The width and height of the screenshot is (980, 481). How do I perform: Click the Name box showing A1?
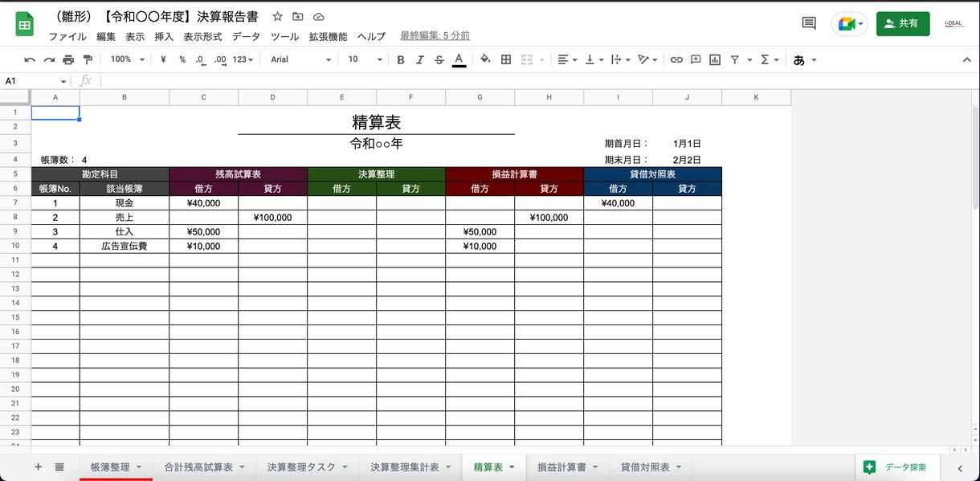[36, 81]
